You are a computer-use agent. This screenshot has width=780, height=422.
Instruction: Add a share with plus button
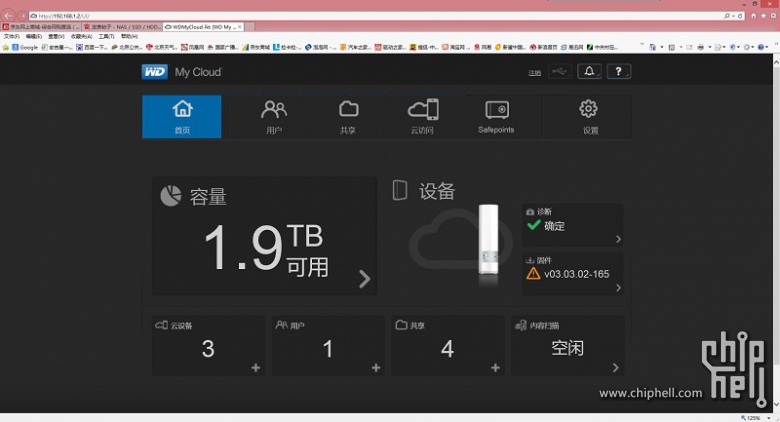(495, 368)
